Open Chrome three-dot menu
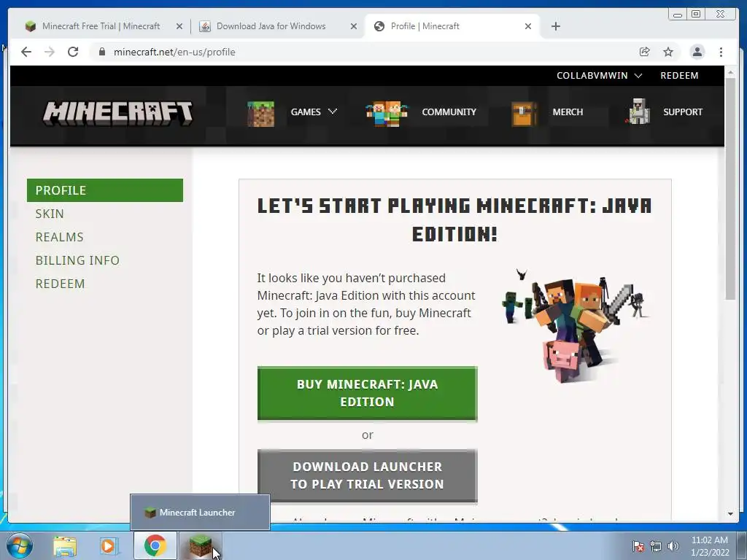 click(721, 52)
